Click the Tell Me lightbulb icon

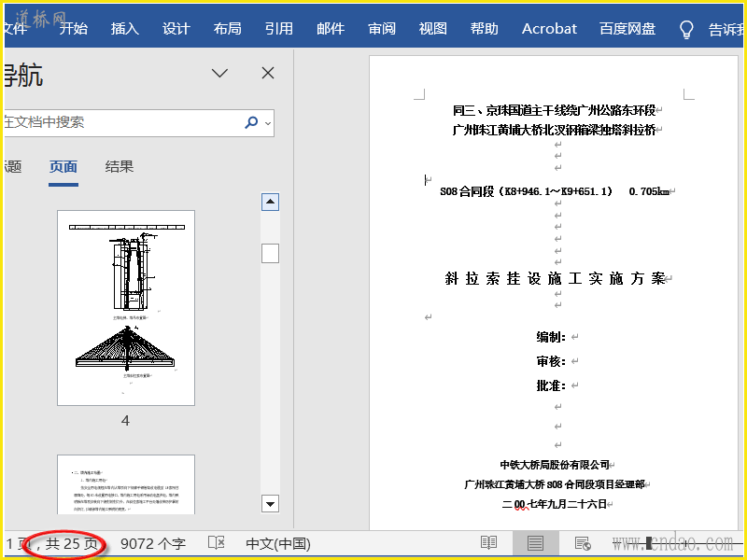click(x=686, y=30)
